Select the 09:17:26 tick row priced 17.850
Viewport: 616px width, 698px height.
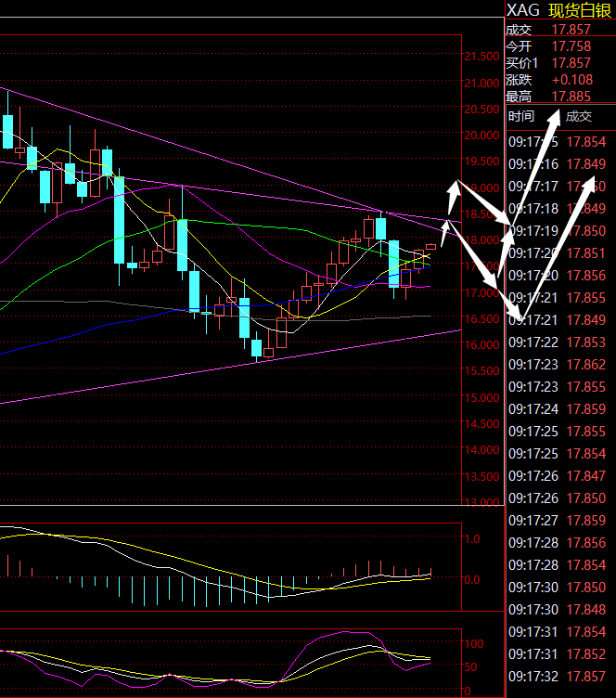pyautogui.click(x=558, y=498)
